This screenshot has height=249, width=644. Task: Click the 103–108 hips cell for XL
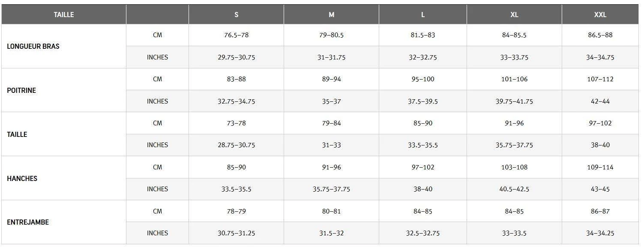click(x=514, y=167)
